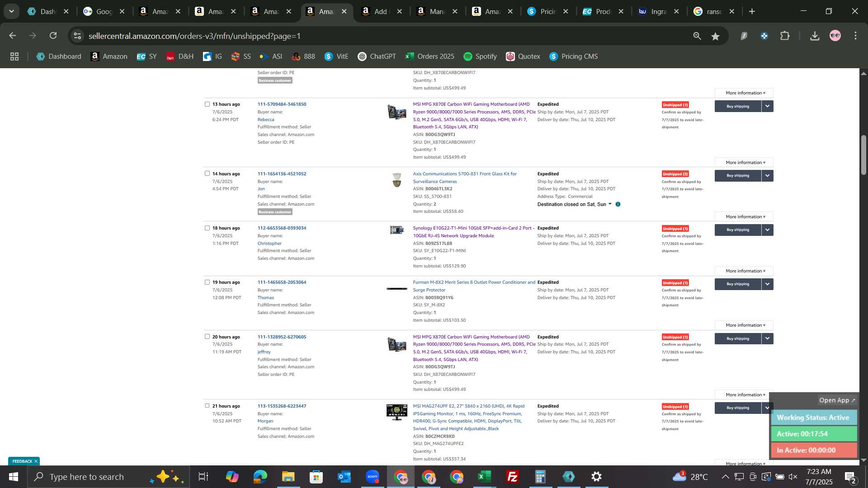The height and width of the screenshot is (488, 868).
Task: Open Windows Start menu
Action: point(14,477)
